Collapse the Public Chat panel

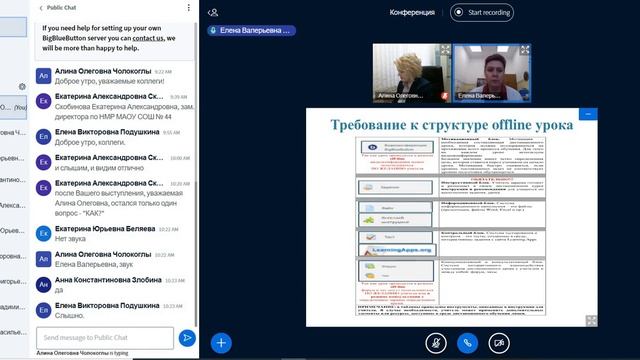pos(41,8)
